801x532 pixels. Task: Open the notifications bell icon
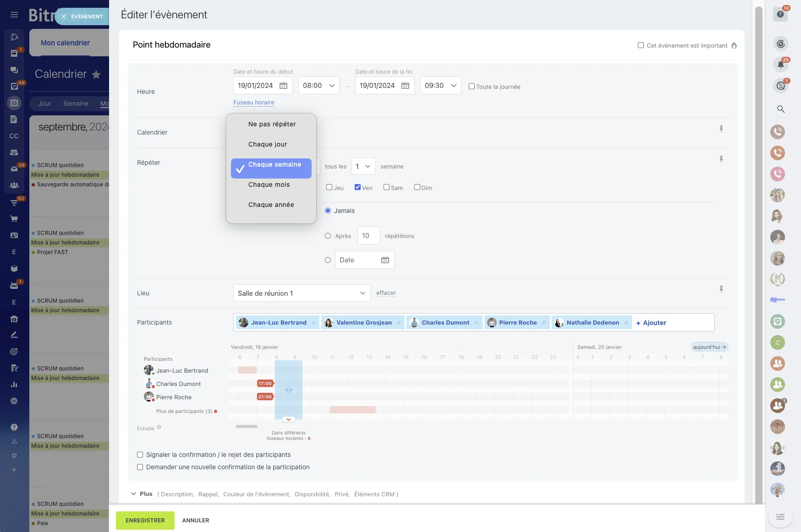780,65
